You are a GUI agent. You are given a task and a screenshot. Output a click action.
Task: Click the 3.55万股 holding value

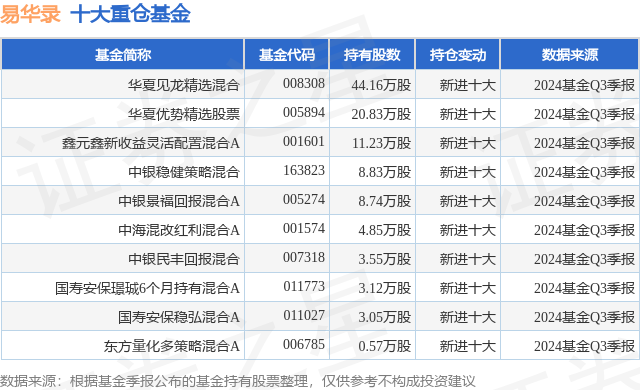pyautogui.click(x=384, y=259)
